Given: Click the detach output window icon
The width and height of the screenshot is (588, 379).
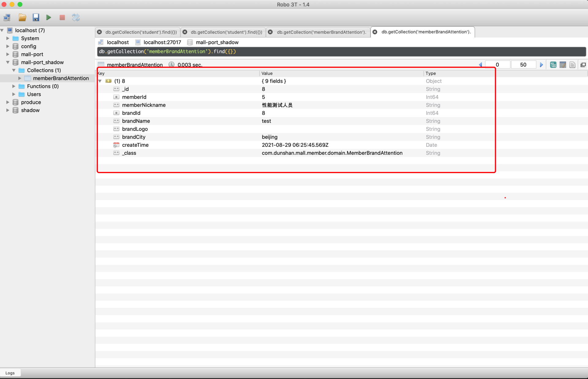Looking at the screenshot, I should (583, 65).
